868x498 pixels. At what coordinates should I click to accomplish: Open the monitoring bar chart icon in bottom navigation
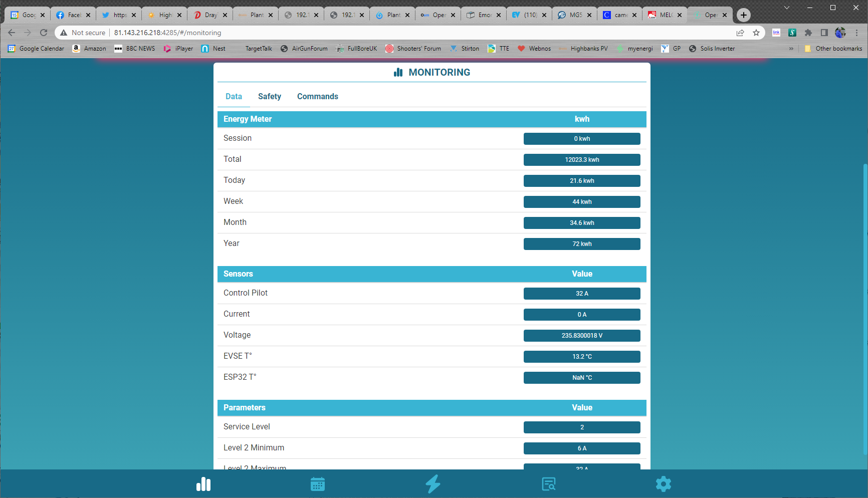point(203,484)
